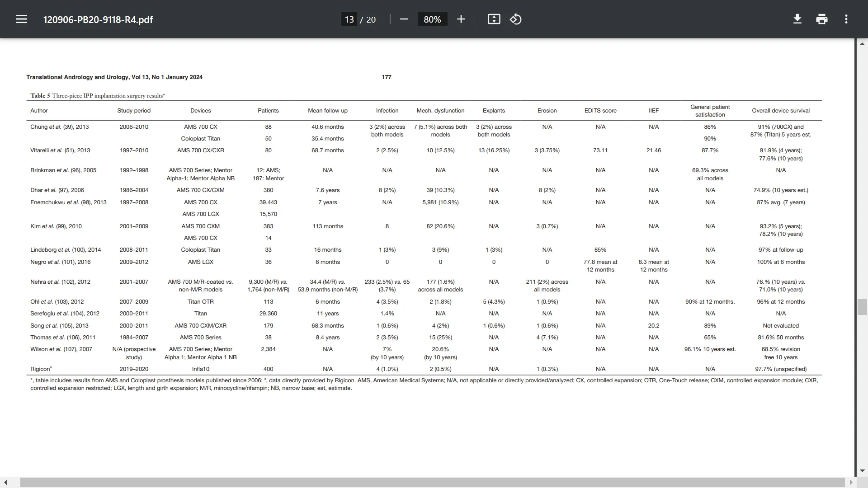The height and width of the screenshot is (488, 868).
Task: Click 'Negro et al. (101), 2016' author
Action: tap(61, 262)
